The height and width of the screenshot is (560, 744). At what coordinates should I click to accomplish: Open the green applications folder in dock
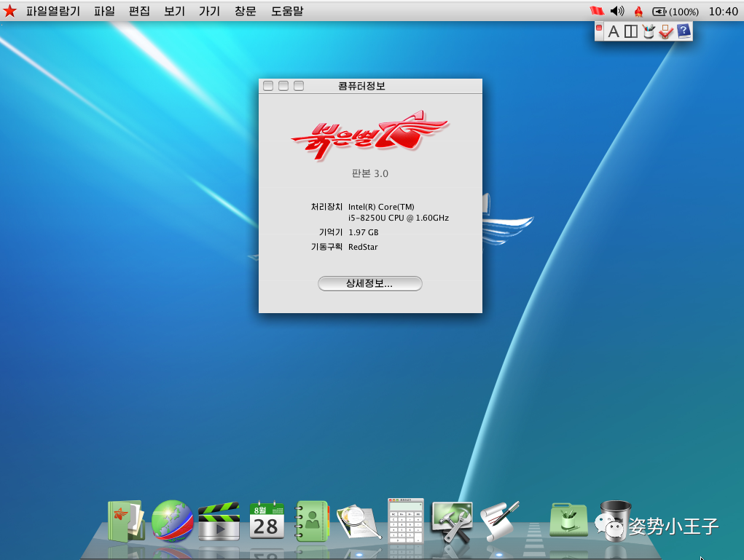tap(569, 520)
